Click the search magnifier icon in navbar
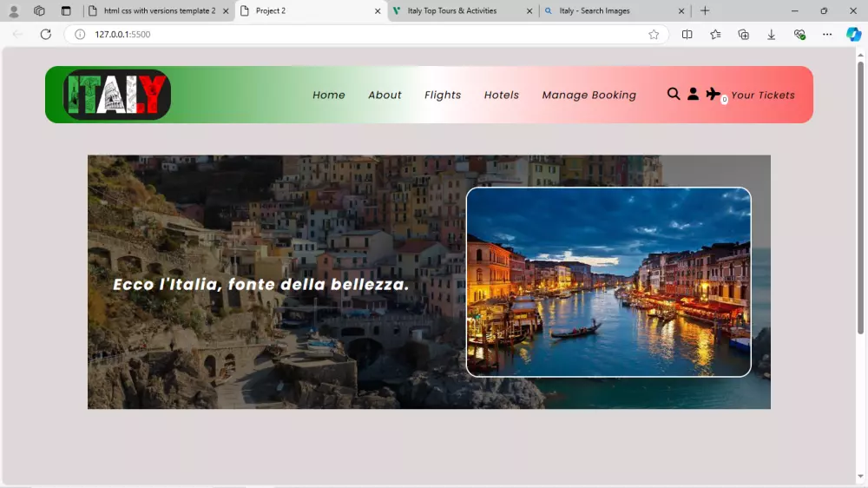This screenshot has height=488, width=868. tap(674, 94)
